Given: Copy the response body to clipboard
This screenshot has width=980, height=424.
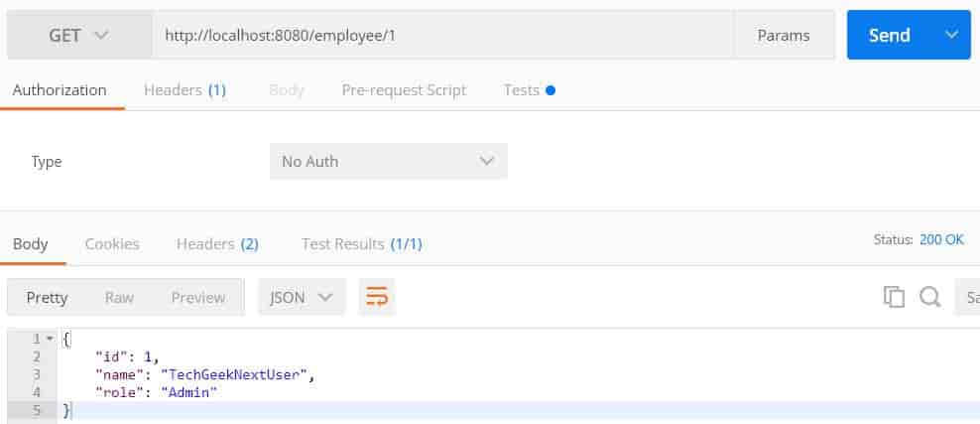Looking at the screenshot, I should [894, 297].
